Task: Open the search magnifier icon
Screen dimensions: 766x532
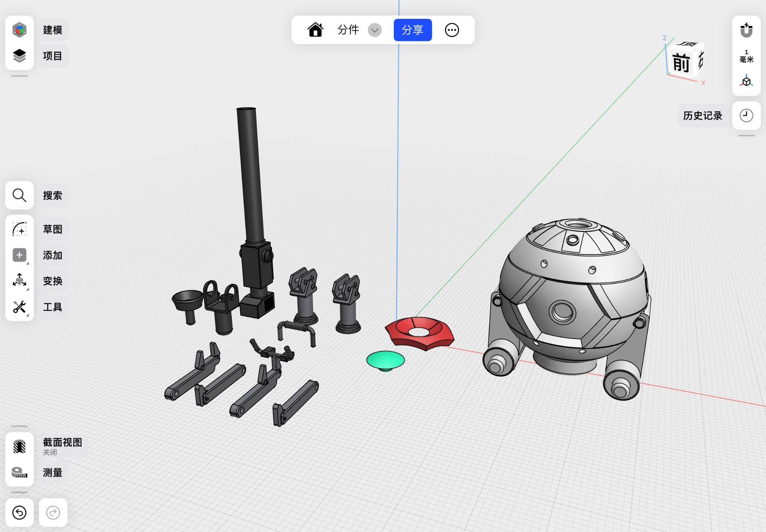Action: point(19,195)
